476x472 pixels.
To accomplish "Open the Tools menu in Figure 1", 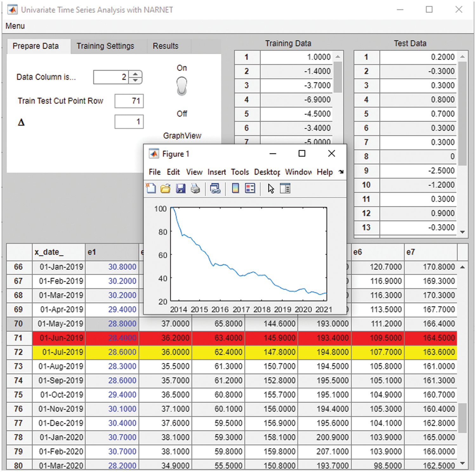I will pyautogui.click(x=240, y=172).
